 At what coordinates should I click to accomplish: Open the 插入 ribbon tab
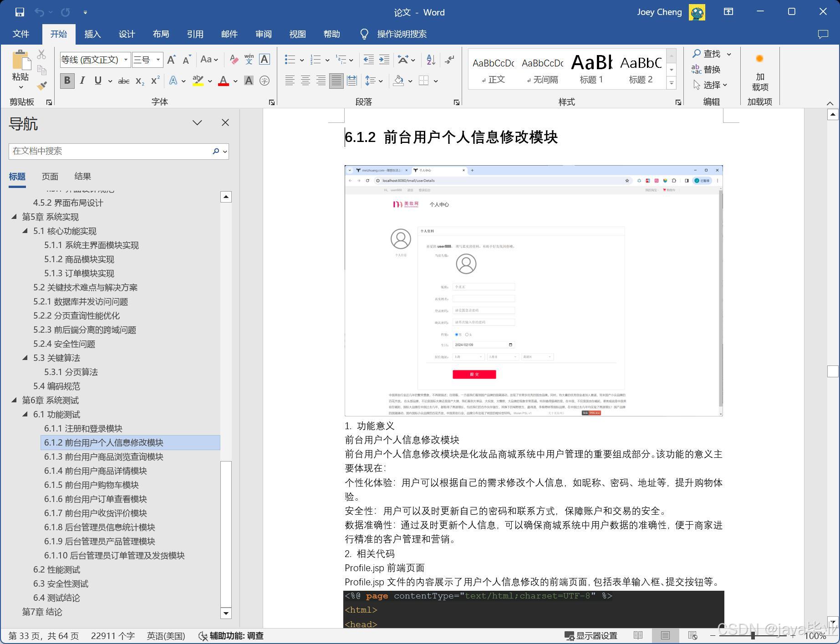(92, 34)
